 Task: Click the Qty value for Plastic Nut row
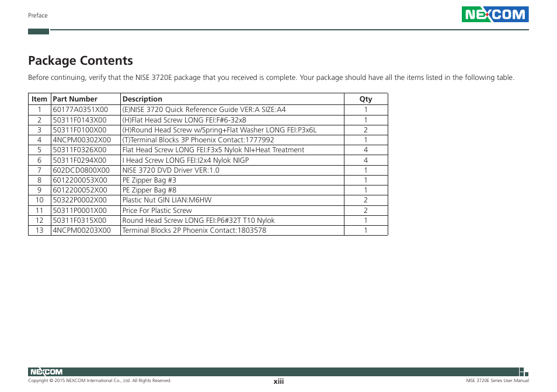tap(365, 199)
